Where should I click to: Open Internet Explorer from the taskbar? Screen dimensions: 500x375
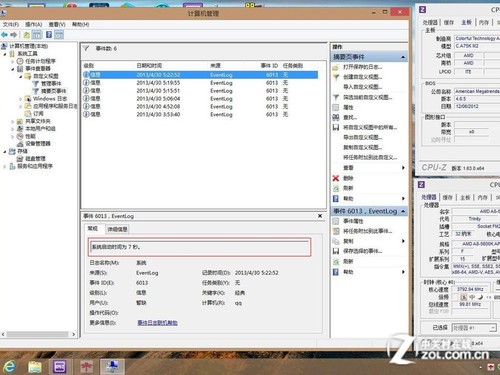pos(9,367)
